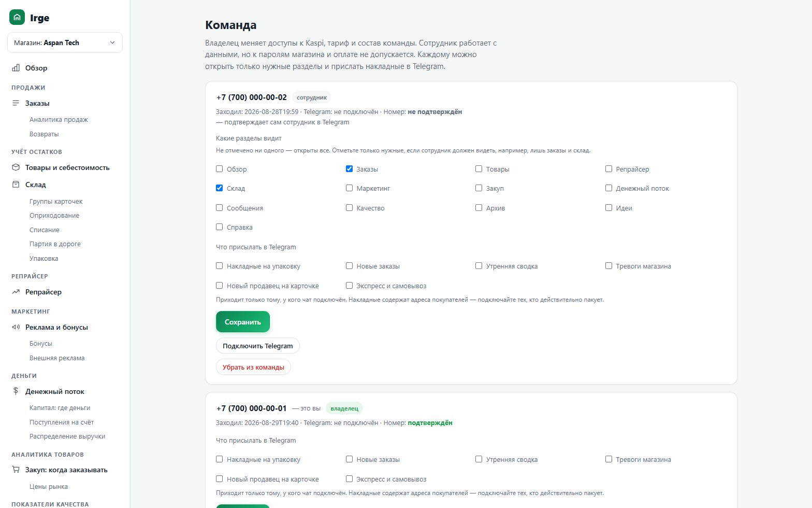This screenshot has width=812, height=508.
Task: Click the Репрайсер trend arrow icon
Action: [x=16, y=292]
